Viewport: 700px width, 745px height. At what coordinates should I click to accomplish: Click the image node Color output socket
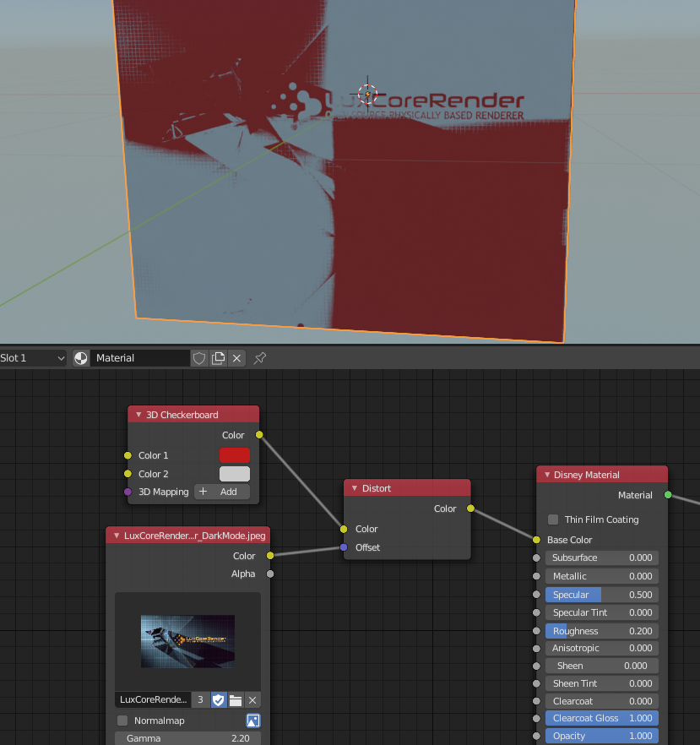click(x=270, y=556)
